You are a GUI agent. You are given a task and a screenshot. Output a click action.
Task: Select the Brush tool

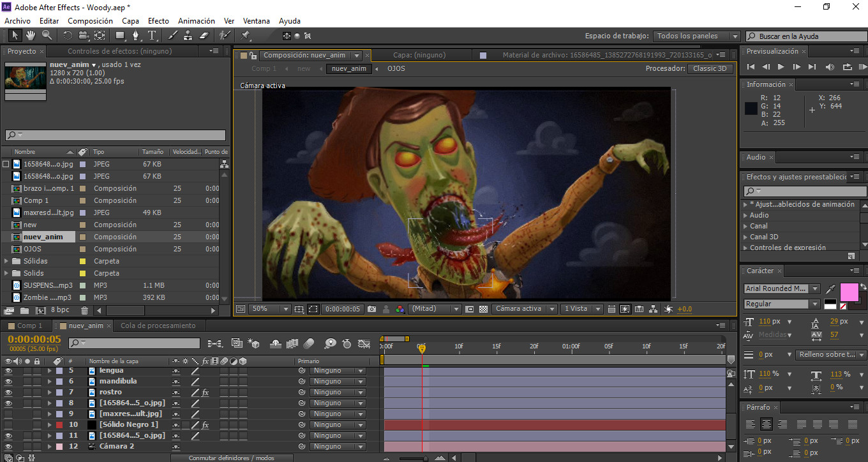pyautogui.click(x=172, y=35)
